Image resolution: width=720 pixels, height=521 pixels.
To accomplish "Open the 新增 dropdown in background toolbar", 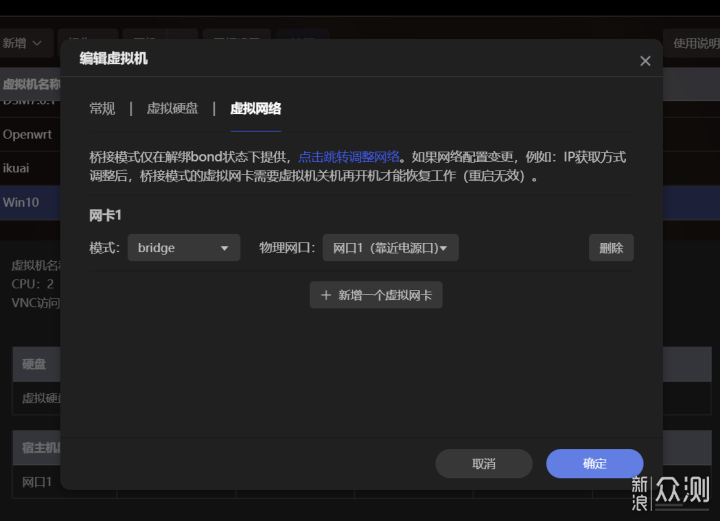I will click(x=24, y=43).
